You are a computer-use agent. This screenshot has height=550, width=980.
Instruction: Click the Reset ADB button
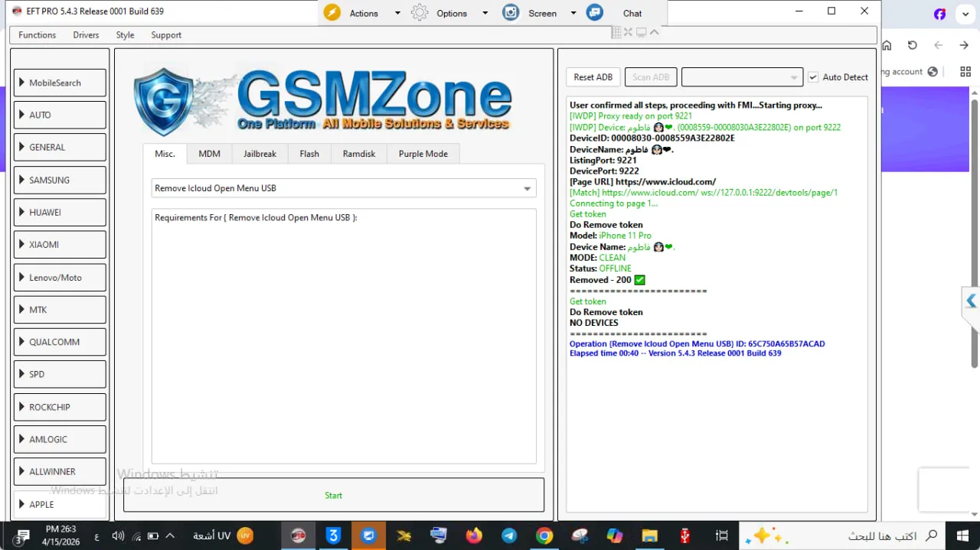[593, 77]
